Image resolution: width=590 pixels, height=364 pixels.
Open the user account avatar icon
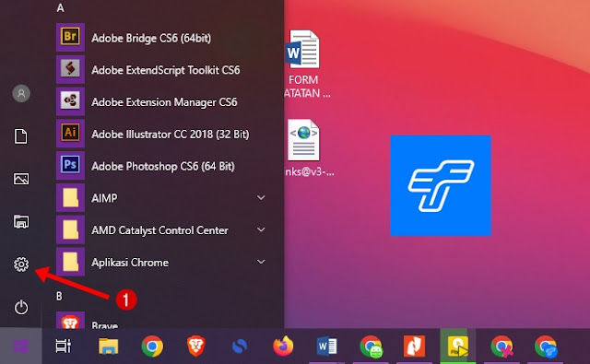pyautogui.click(x=21, y=93)
